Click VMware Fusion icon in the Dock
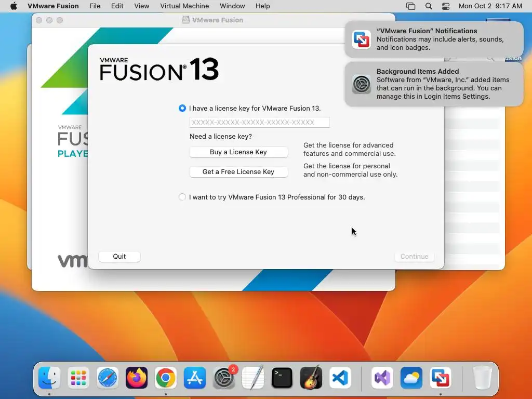The image size is (532, 399). pos(441,378)
